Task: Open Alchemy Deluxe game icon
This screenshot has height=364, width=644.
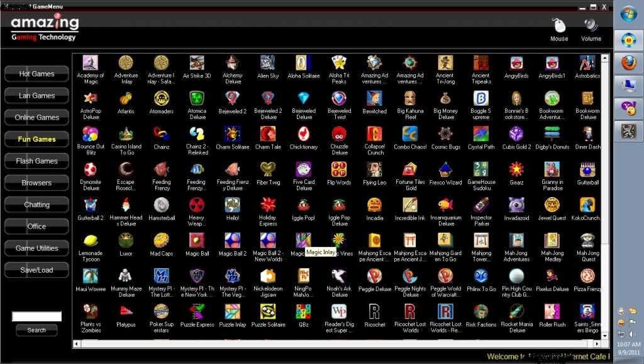Action: [233, 63]
